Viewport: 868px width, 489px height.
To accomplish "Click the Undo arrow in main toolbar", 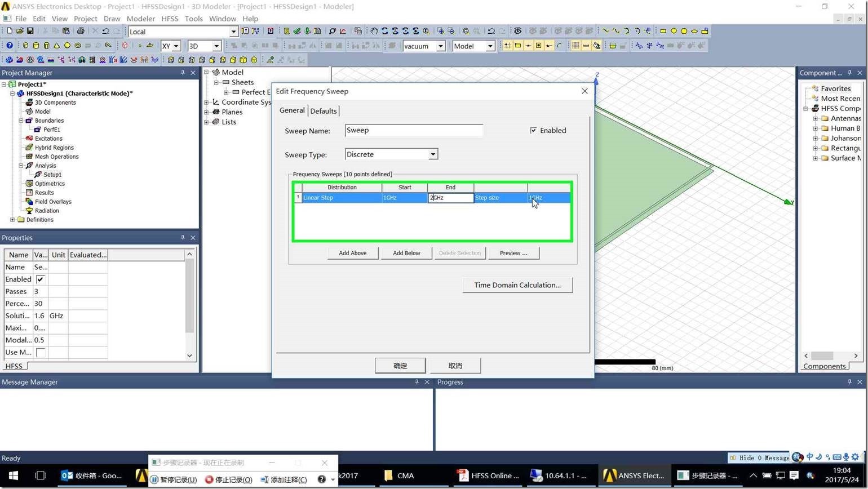I will click(x=105, y=31).
